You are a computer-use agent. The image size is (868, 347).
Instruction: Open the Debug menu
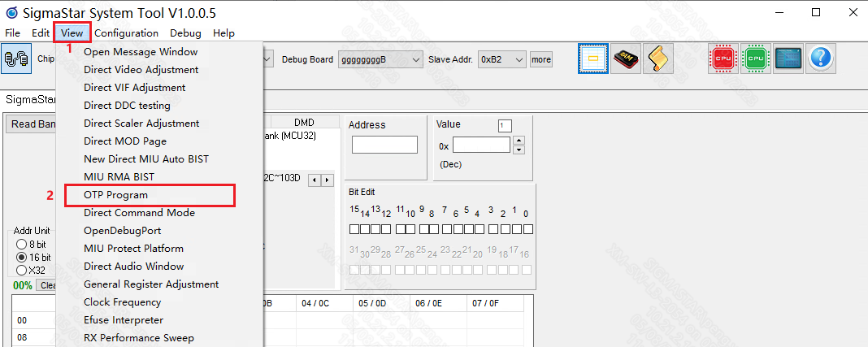click(185, 33)
